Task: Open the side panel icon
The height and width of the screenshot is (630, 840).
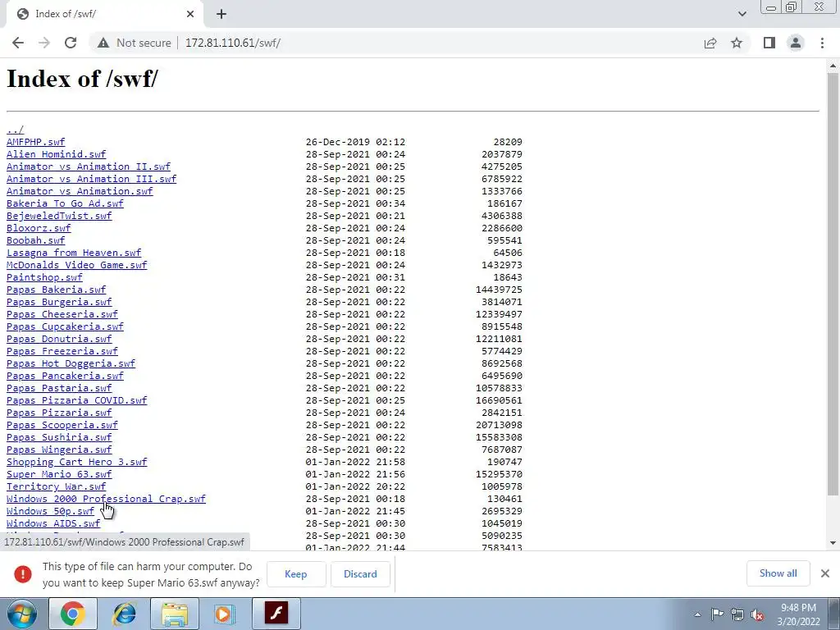Action: tap(769, 43)
